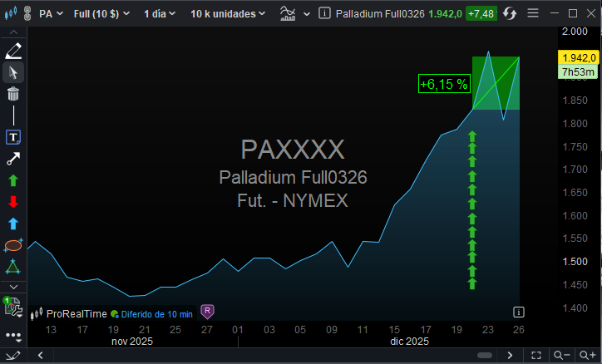602x364 pixels.
Task: Zoom out with the magnifier minus
Action: click(561, 356)
